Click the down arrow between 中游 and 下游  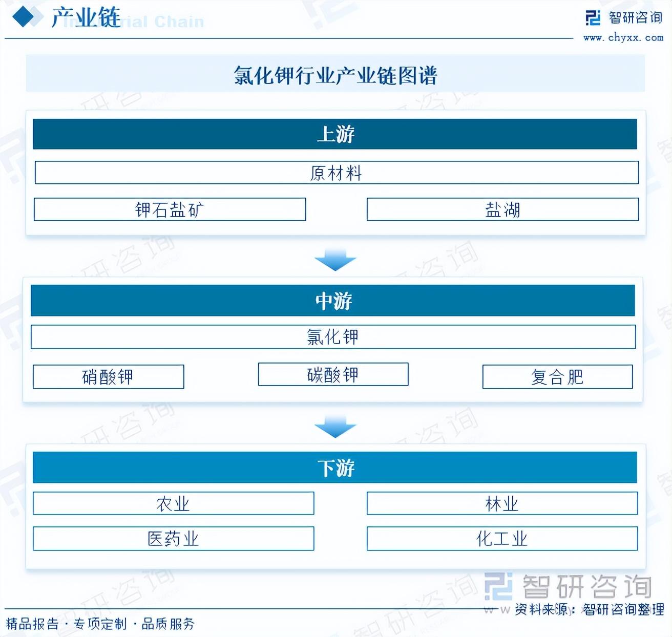click(335, 427)
